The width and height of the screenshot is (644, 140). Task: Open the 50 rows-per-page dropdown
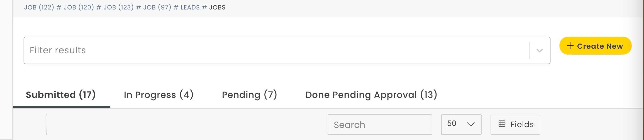461,124
